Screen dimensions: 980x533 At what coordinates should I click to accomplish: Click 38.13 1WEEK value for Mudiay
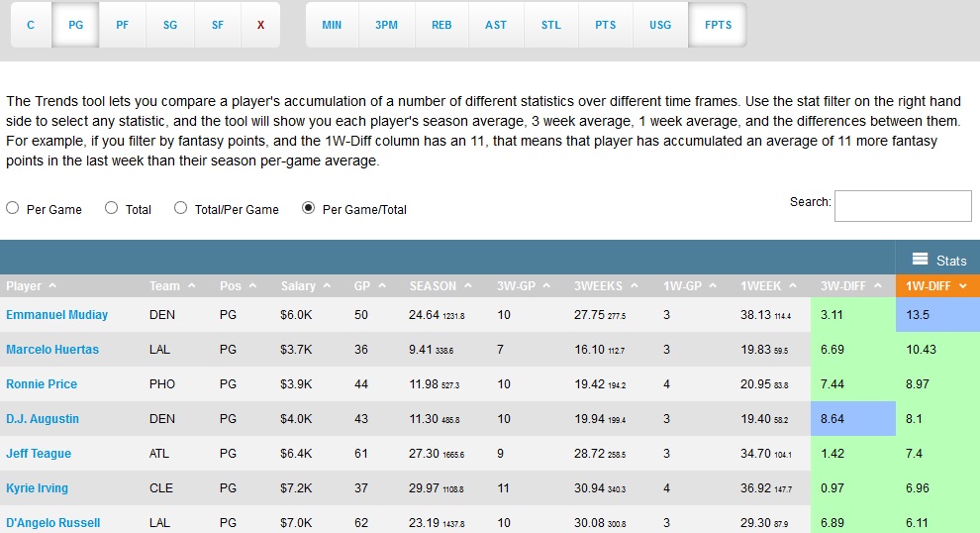[x=755, y=315]
